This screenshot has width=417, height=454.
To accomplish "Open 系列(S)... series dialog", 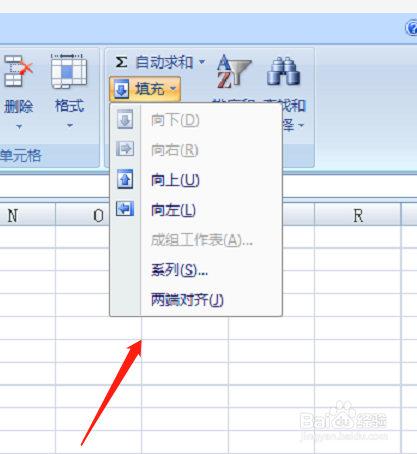I will pyautogui.click(x=180, y=270).
